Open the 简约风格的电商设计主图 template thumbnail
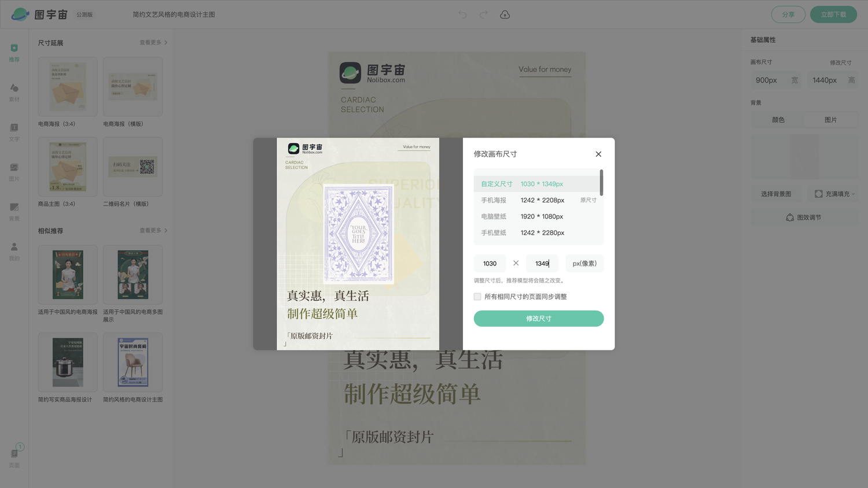Screen dimensions: 868x488 (133, 363)
